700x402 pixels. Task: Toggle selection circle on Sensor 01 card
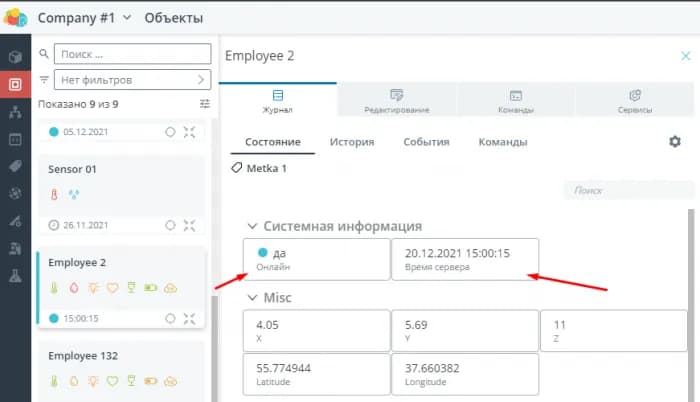click(170, 224)
